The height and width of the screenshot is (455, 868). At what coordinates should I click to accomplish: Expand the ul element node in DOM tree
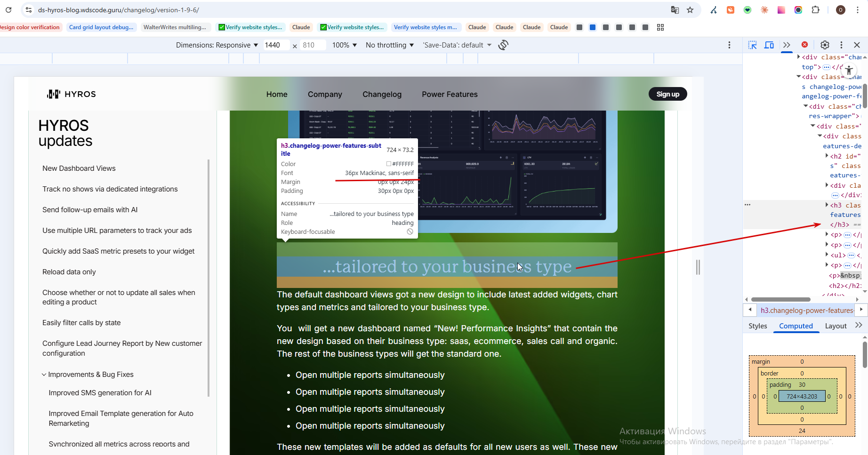[x=827, y=255]
